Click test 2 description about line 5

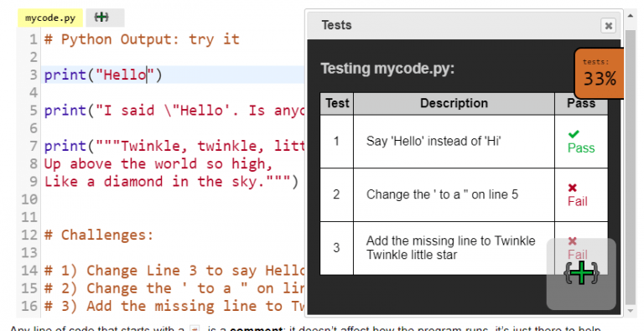pyautogui.click(x=442, y=194)
